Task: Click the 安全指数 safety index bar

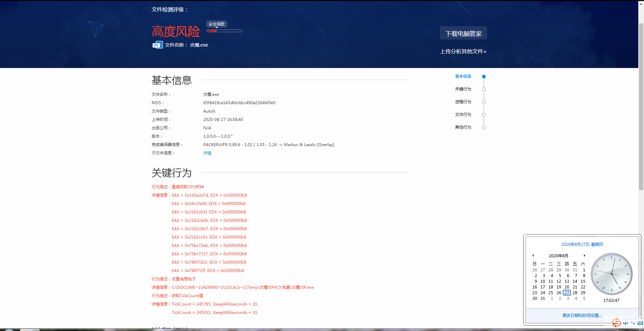Action: (224, 31)
